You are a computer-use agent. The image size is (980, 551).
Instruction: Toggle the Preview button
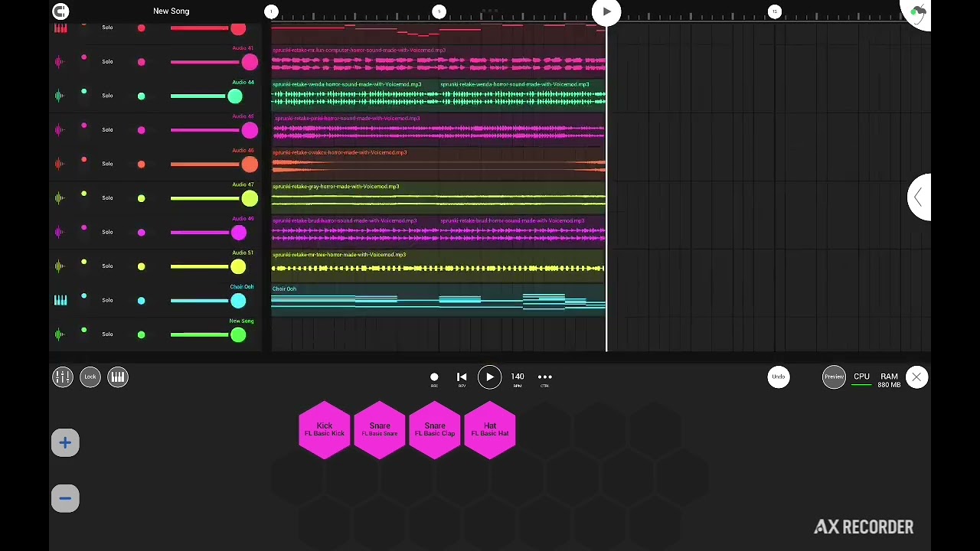pos(834,377)
